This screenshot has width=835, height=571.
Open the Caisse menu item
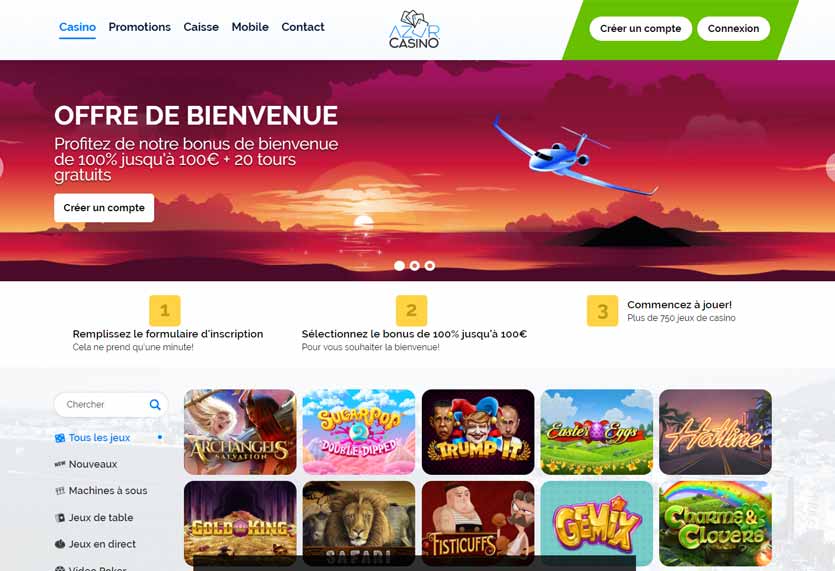201,27
